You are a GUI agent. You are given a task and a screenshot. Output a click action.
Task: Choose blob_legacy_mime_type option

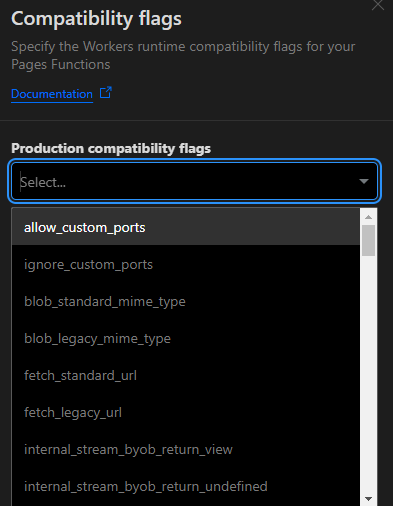186,338
